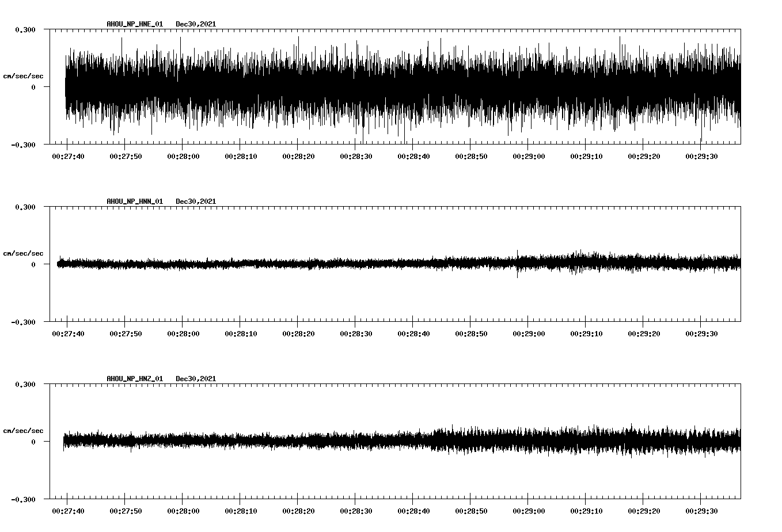Screen dimensions: 782x532
Task: Select the 00:28:10 time label under HNE plot
Action: point(241,156)
